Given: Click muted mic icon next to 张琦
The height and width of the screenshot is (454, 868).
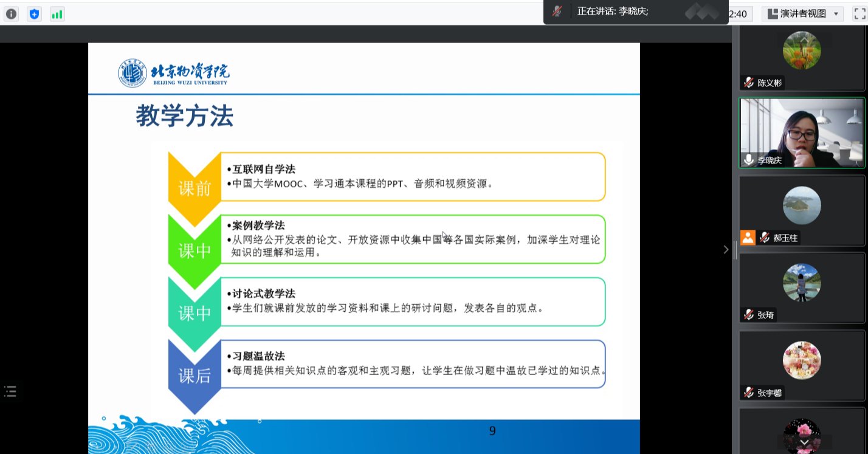Looking at the screenshot, I should coord(749,315).
